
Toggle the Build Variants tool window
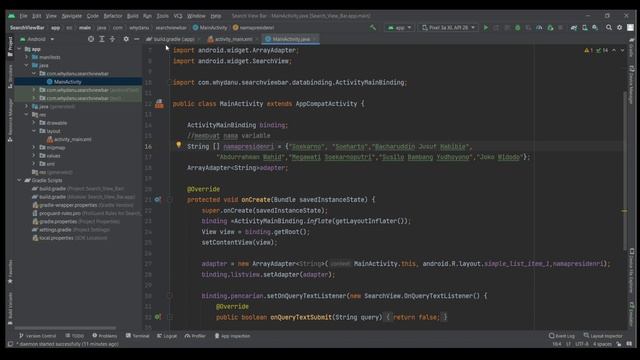[10, 308]
